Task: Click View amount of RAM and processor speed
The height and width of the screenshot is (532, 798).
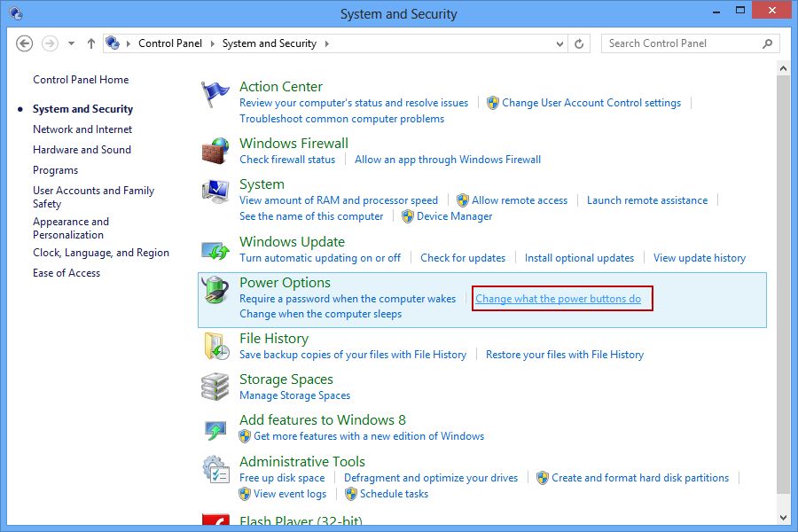Action: pos(339,200)
